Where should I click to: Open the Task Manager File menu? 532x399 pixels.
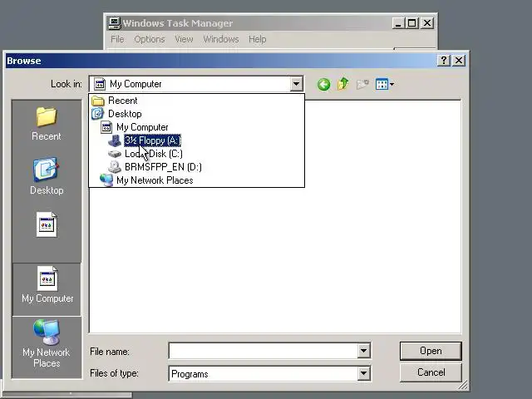pyautogui.click(x=117, y=39)
